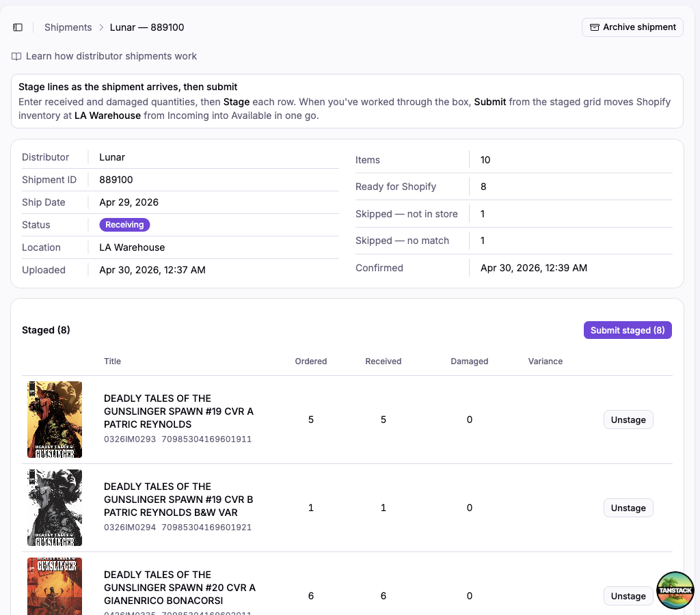
Task: Select the Stage lines instructions heading
Action: (x=128, y=87)
